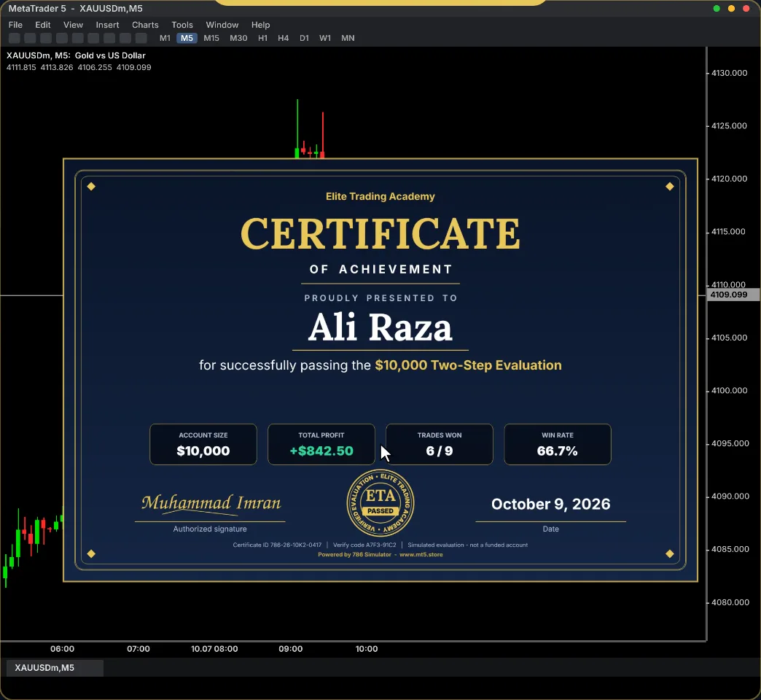Open the www.mt5.store link
Screen dimensions: 761x700
(x=421, y=554)
